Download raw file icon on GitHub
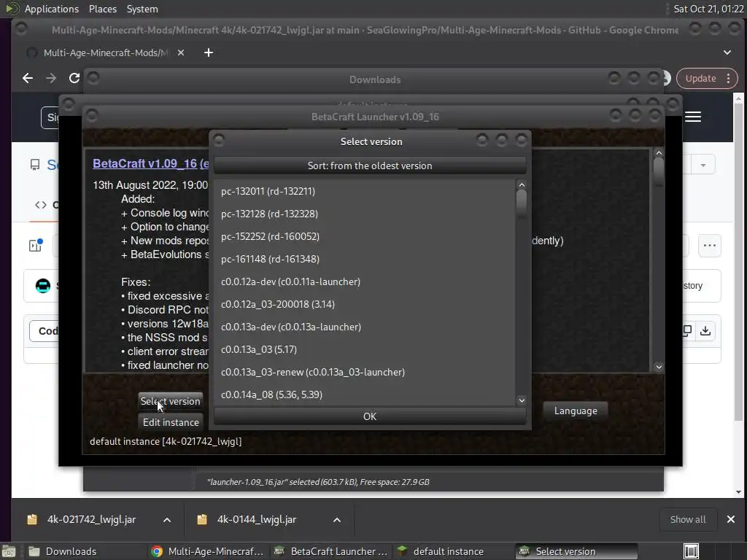 point(705,331)
